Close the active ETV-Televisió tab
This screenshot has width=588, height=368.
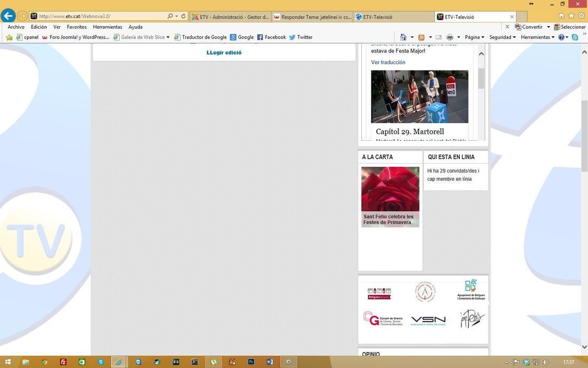(512, 17)
